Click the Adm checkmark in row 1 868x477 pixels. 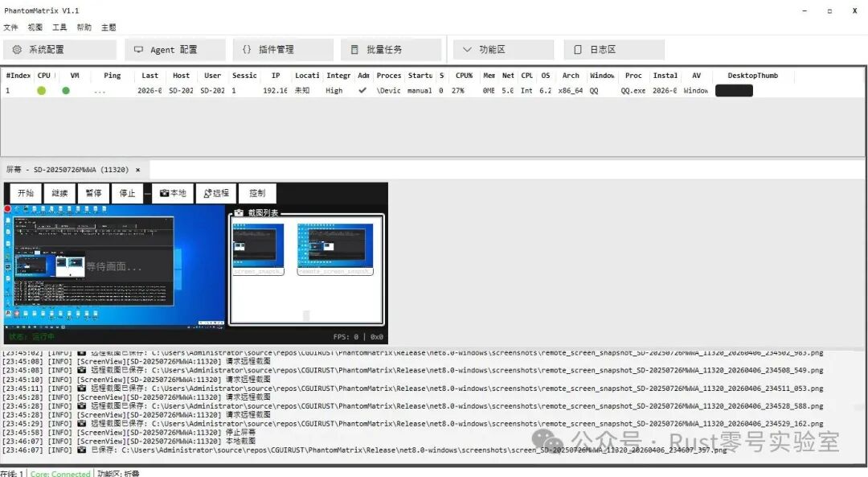pos(362,90)
